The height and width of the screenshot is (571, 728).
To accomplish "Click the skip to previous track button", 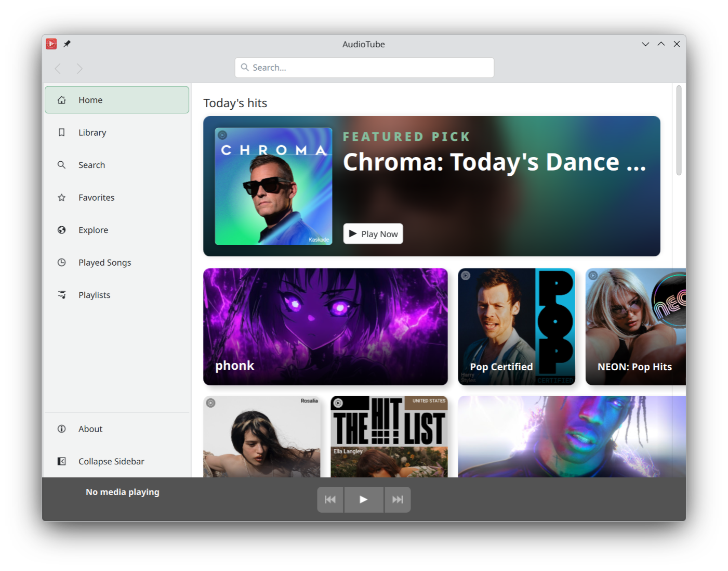I will 330,500.
